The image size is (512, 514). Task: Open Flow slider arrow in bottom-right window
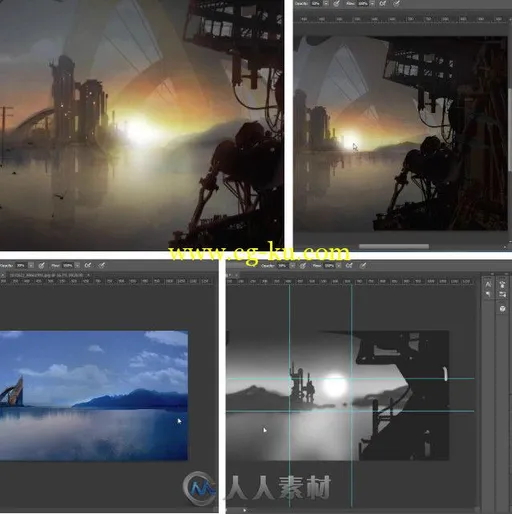coord(339,266)
